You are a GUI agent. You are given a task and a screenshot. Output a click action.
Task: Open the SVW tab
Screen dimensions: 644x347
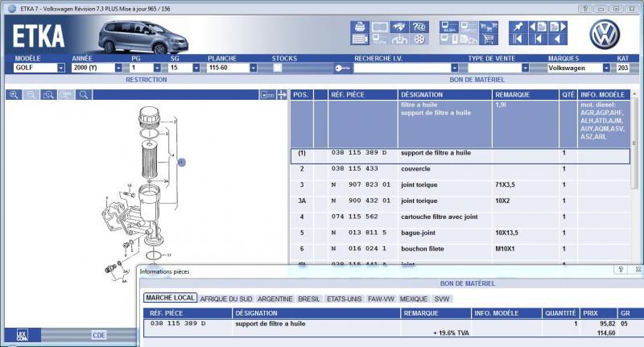(442, 299)
